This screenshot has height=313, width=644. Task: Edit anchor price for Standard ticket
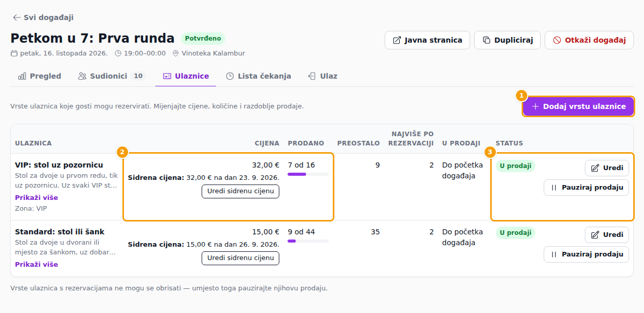click(x=240, y=258)
